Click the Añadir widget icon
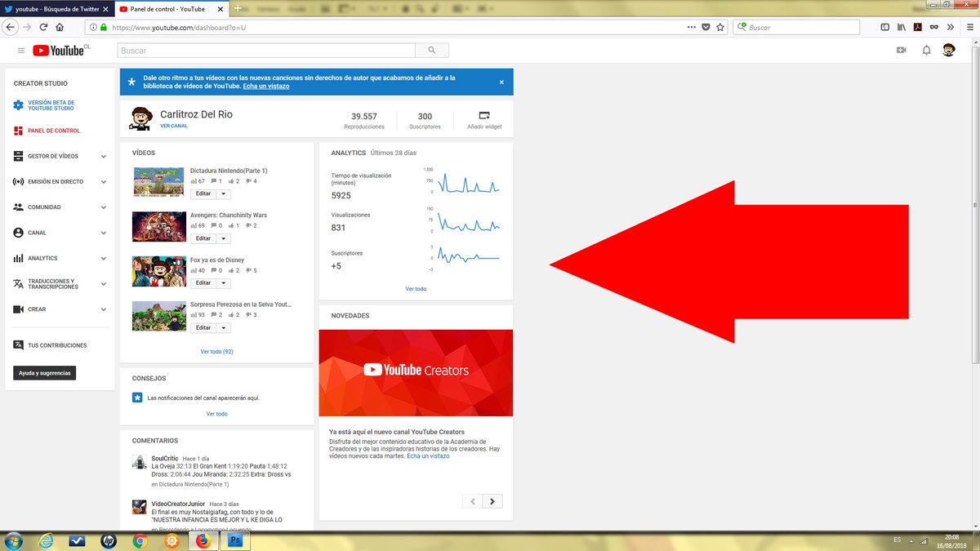 tap(484, 115)
